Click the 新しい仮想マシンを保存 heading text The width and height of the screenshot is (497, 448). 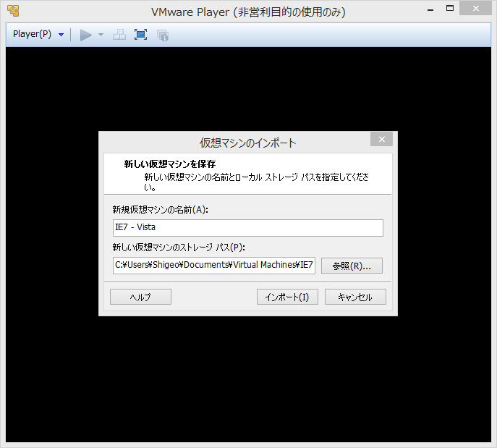tap(170, 164)
